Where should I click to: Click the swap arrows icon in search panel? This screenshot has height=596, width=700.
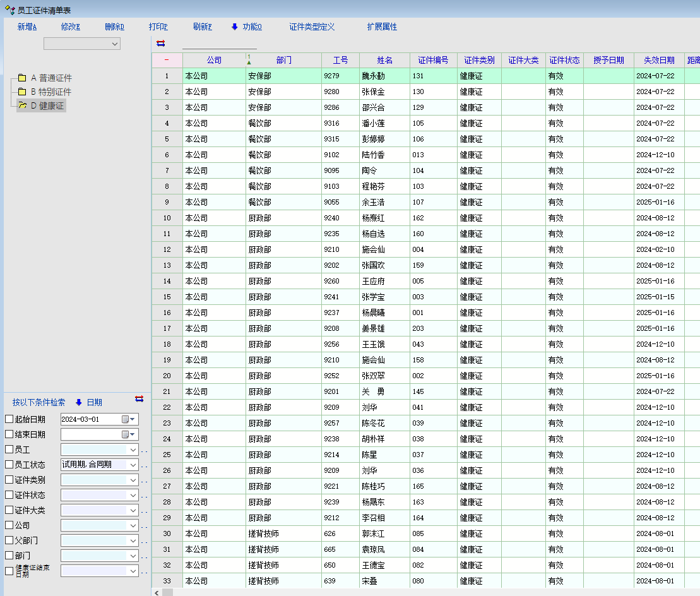pyautogui.click(x=139, y=398)
